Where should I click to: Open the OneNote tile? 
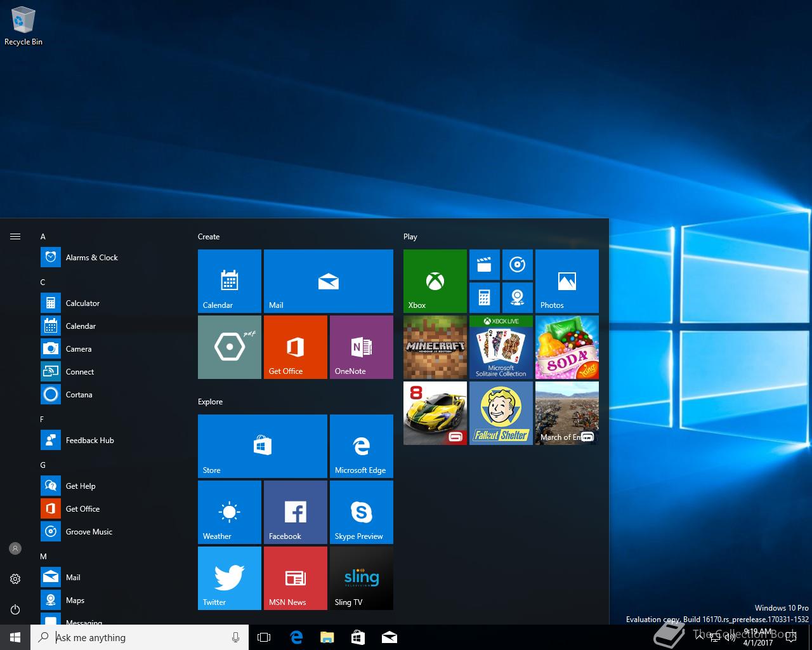click(362, 347)
